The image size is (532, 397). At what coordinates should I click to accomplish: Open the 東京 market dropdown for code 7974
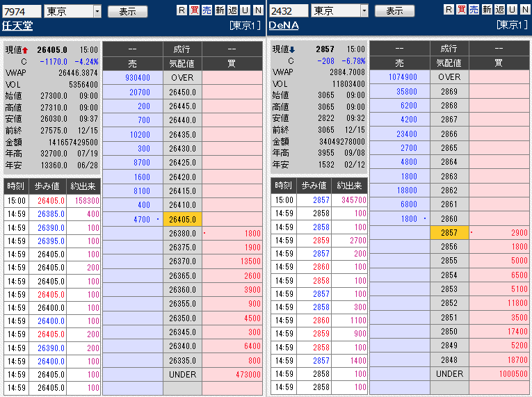(x=97, y=12)
